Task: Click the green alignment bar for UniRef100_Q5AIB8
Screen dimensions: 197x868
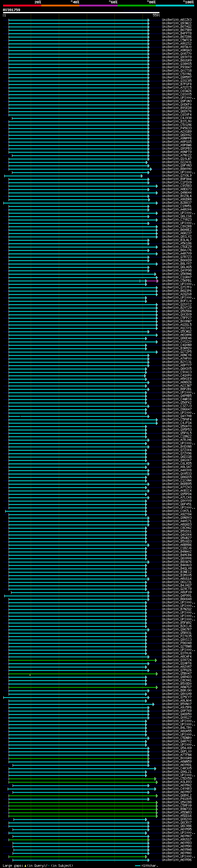Action: [x=83, y=802]
